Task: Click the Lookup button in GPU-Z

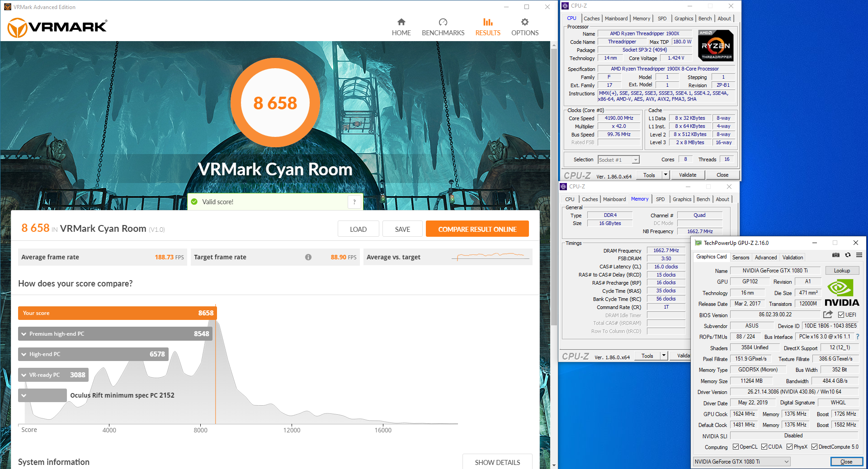Action: (x=842, y=271)
